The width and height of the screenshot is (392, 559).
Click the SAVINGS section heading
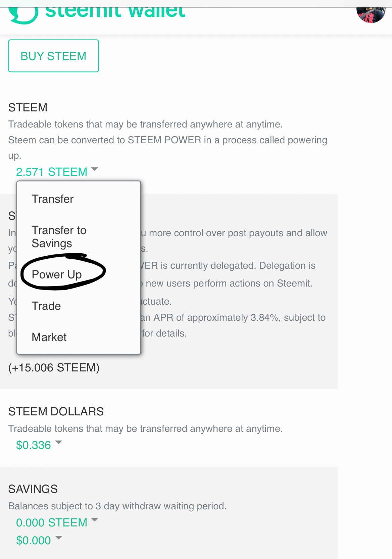33,489
